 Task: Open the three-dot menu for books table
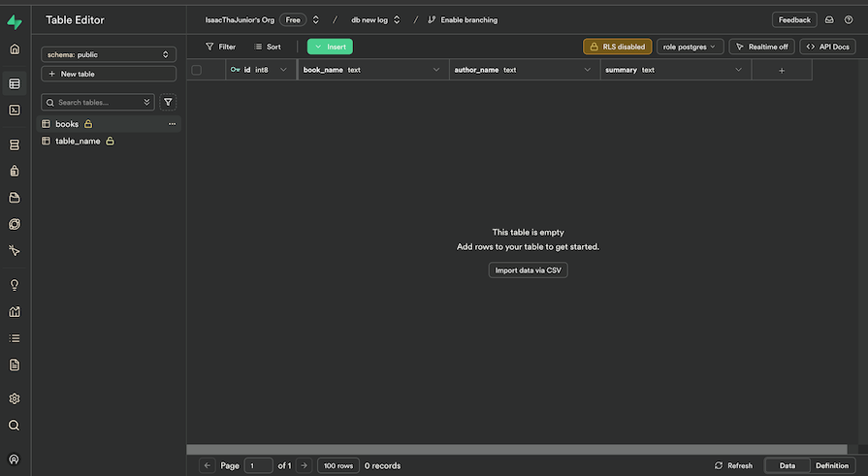point(172,124)
